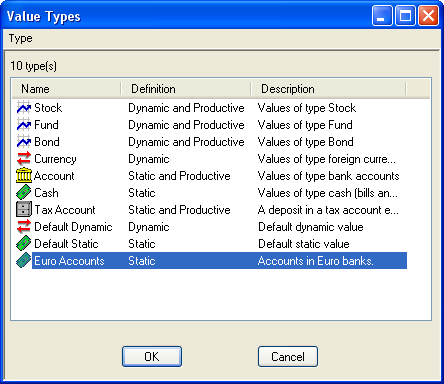Click Euro Accounts' 'Static' definition cell
This screenshot has width=444, height=384.
(x=142, y=261)
